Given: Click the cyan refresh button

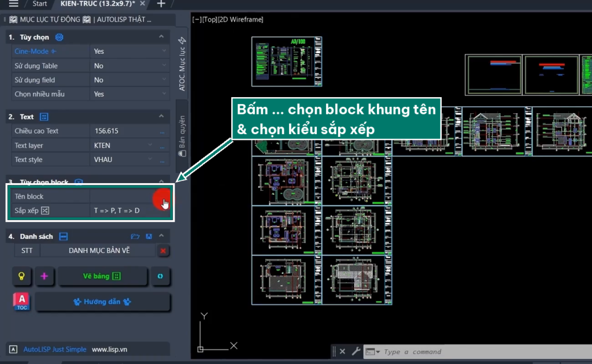Looking at the screenshot, I should click(x=161, y=276).
